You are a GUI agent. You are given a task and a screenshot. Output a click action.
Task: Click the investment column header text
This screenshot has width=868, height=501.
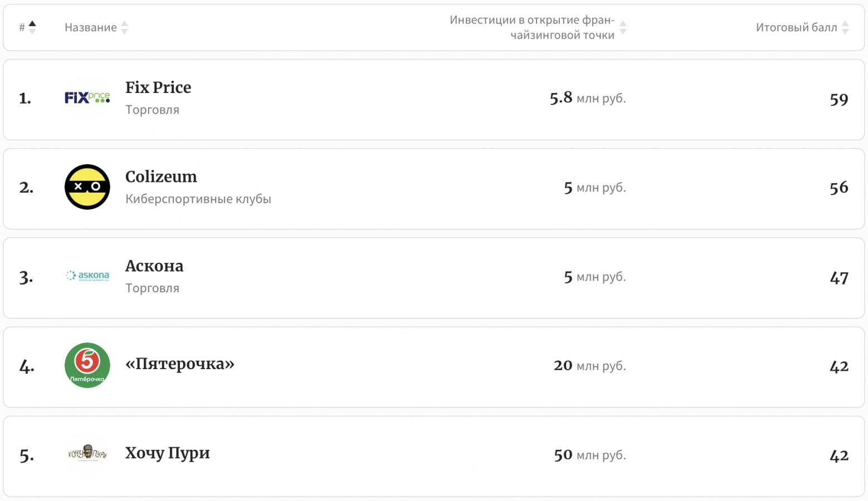(532, 27)
